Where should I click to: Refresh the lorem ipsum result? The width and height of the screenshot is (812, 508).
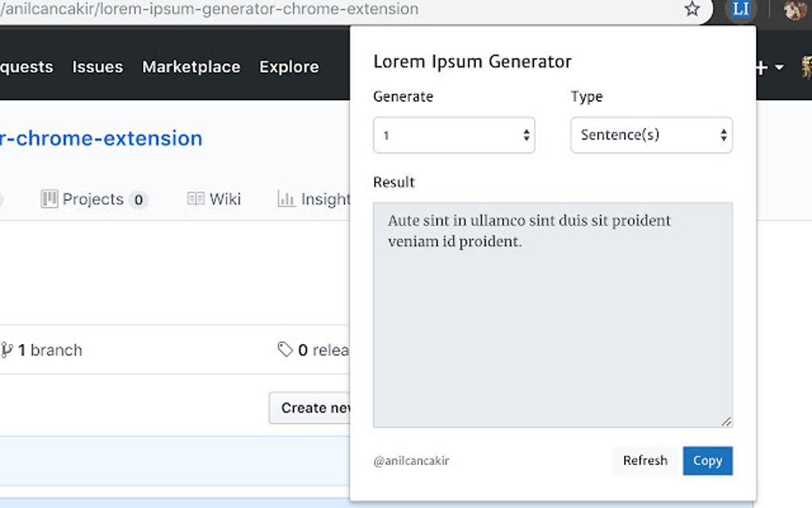point(645,460)
